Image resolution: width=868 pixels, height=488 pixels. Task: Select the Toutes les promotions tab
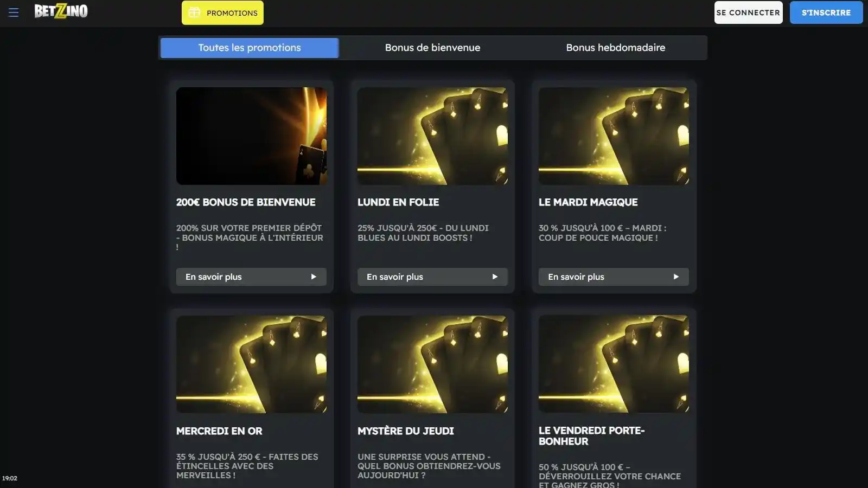(250, 48)
